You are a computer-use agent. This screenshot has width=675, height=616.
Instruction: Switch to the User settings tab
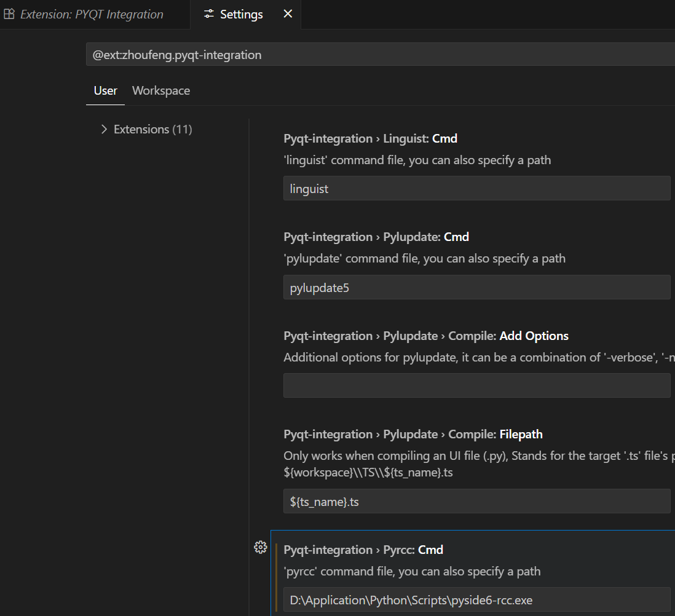click(x=105, y=90)
